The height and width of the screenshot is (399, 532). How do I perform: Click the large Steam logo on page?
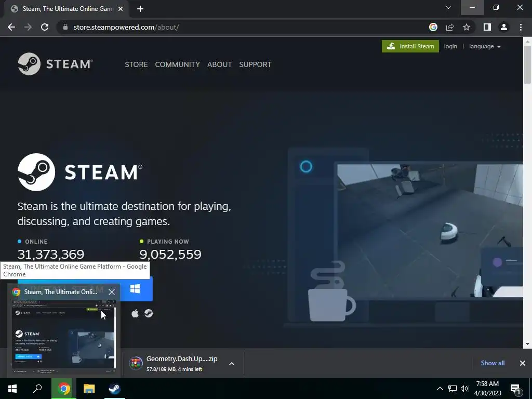(x=80, y=172)
